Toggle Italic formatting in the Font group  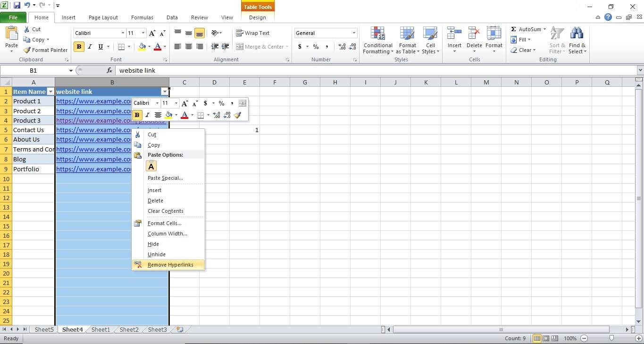point(90,47)
